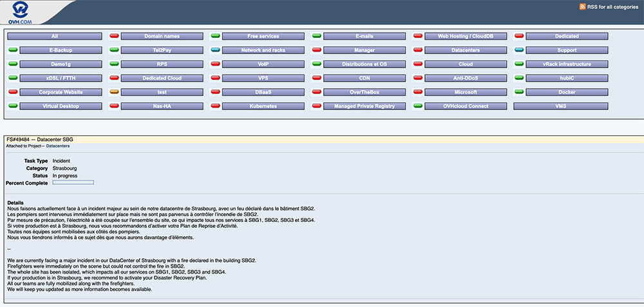
Task: Open the Network and racks category
Action: pos(263,50)
